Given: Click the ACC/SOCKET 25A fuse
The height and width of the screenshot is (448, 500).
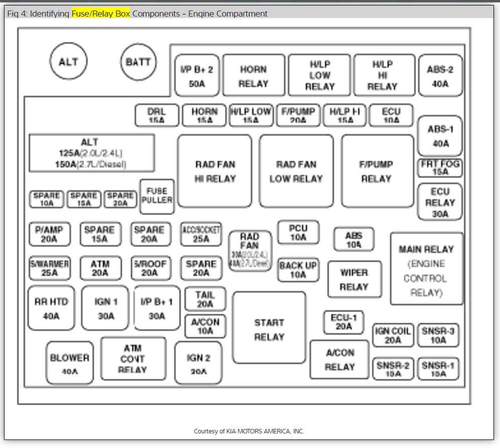Looking at the screenshot, I should [201, 234].
